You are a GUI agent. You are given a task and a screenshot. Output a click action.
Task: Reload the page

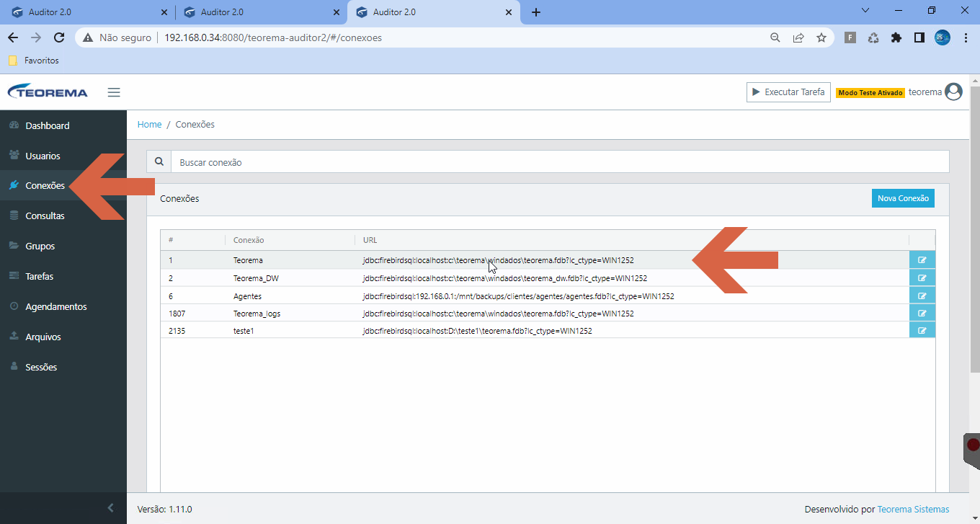pos(59,37)
